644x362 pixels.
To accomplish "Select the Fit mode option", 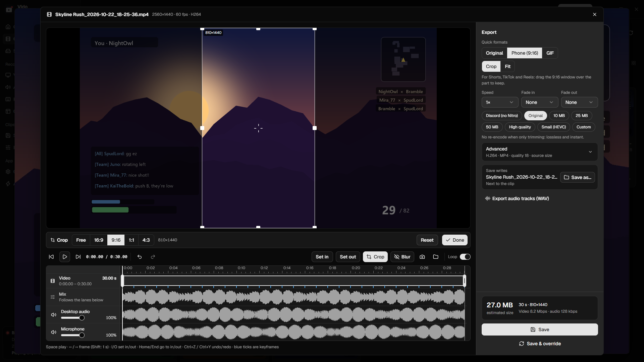I will [x=507, y=66].
